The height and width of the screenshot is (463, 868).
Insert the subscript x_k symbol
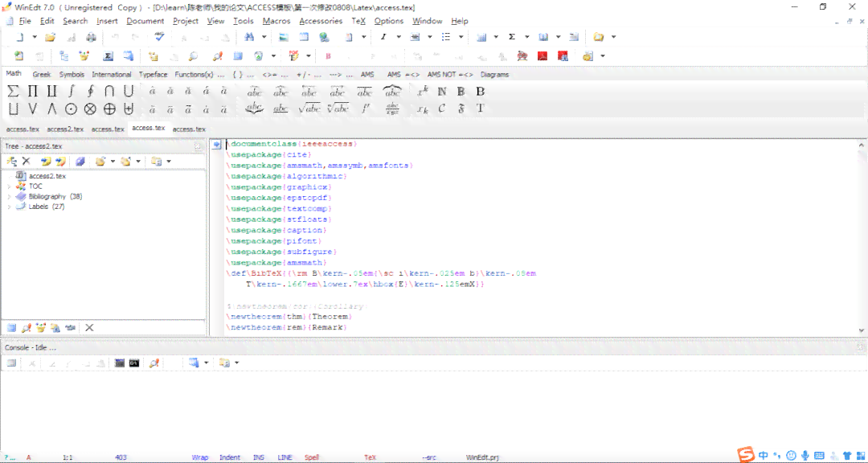423,109
